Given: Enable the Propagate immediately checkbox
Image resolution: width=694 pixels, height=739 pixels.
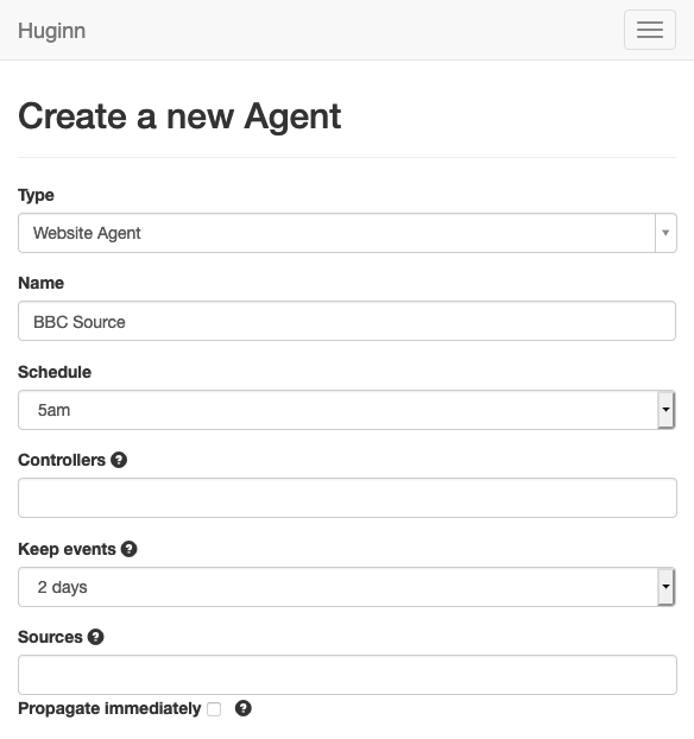Looking at the screenshot, I should tap(214, 709).
